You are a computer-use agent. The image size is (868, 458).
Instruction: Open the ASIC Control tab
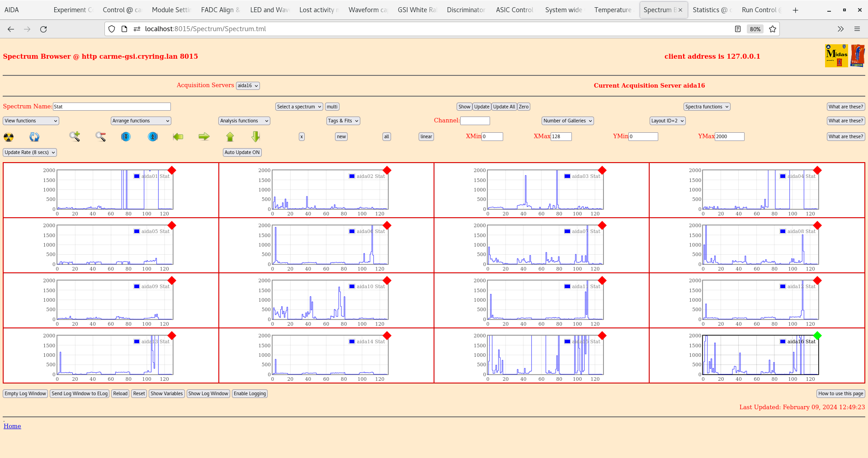pos(514,10)
